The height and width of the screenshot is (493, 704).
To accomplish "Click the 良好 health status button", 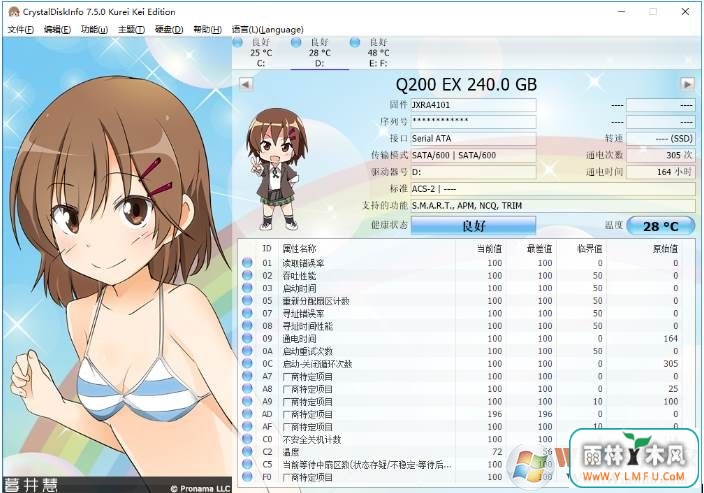I will pyautogui.click(x=473, y=225).
